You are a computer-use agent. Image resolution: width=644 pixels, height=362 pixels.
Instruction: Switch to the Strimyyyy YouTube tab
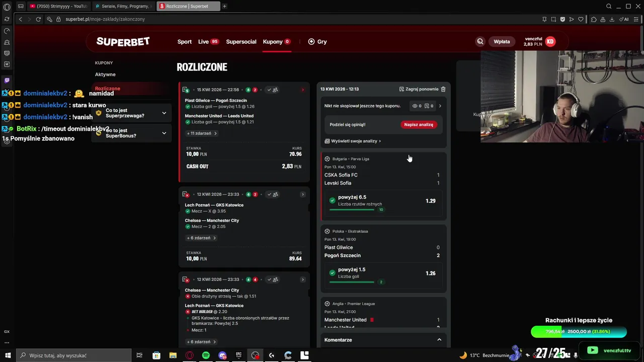point(58,7)
